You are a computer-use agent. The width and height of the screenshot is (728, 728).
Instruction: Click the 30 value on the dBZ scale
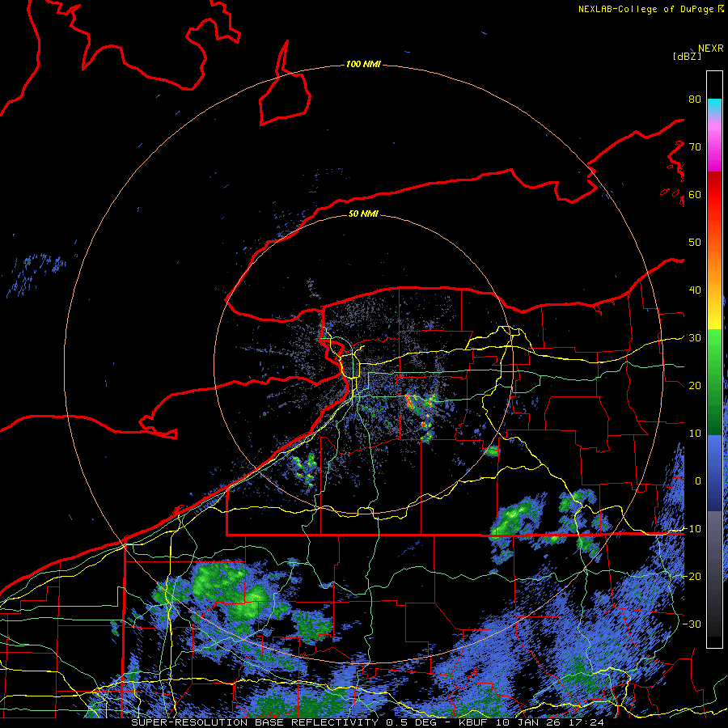(x=695, y=337)
